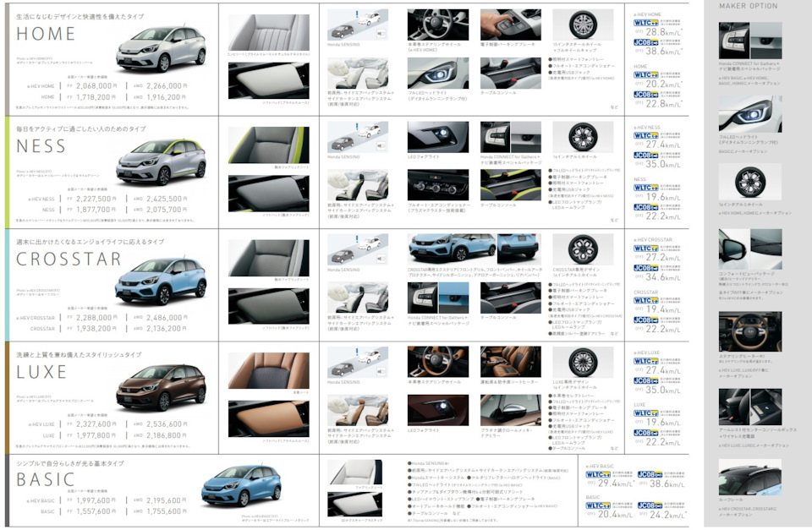Click the NESS grade heading
812x530 pixels.
point(41,146)
